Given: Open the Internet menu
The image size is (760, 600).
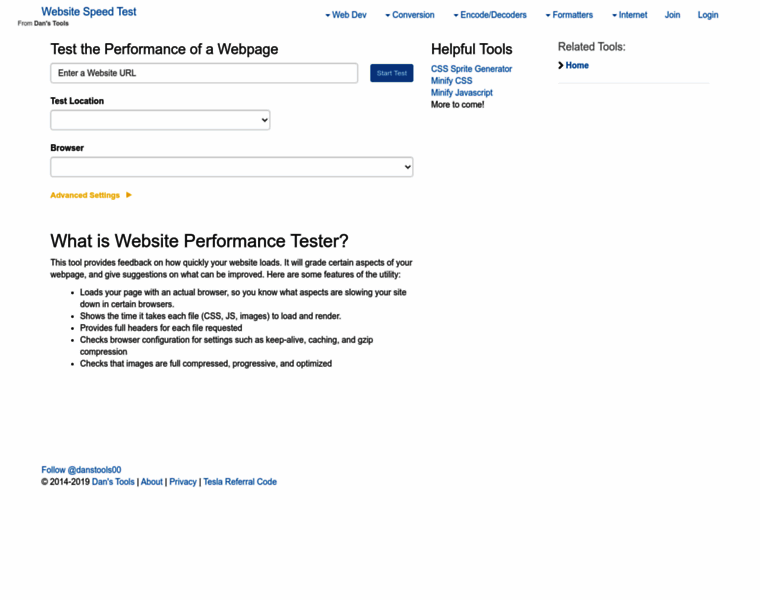Looking at the screenshot, I should 629,15.
